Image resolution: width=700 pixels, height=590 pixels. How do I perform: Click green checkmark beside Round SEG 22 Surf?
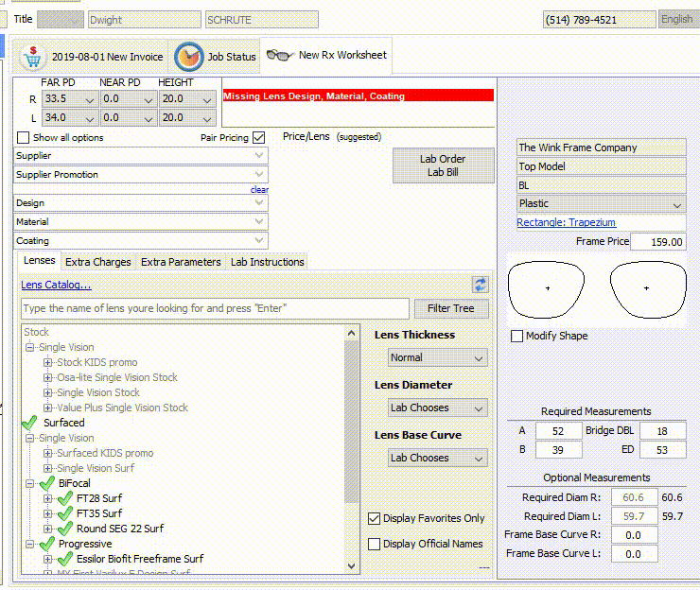(64, 529)
